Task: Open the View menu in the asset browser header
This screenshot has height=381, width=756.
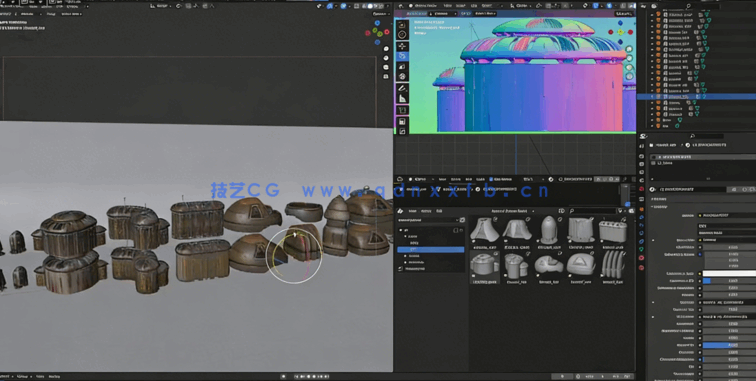Action: 412,211
